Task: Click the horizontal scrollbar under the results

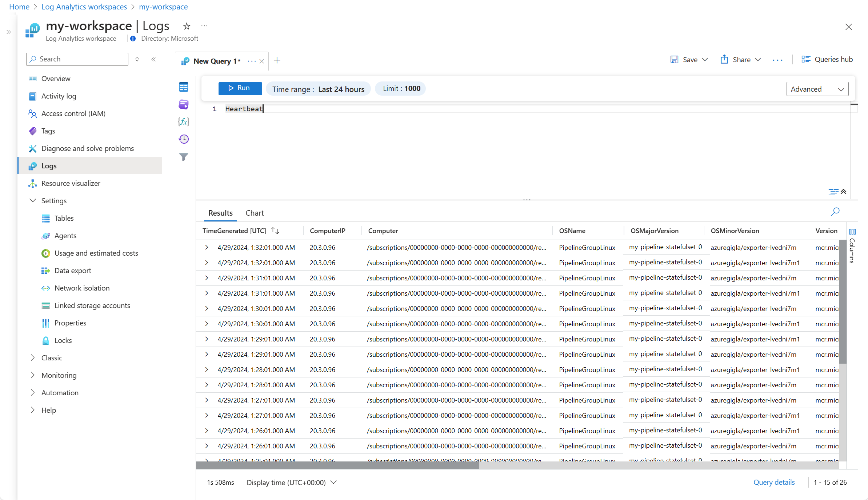Action: (337, 465)
